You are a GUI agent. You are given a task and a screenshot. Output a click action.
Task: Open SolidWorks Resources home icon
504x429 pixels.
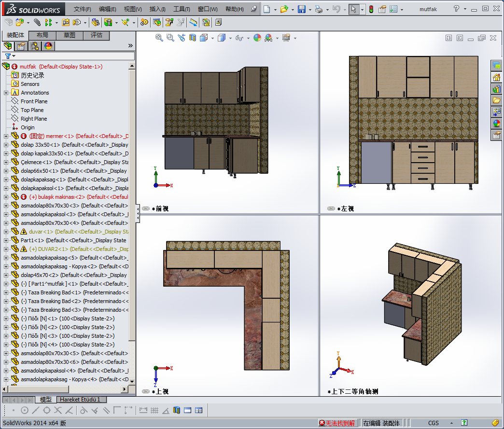(x=496, y=77)
